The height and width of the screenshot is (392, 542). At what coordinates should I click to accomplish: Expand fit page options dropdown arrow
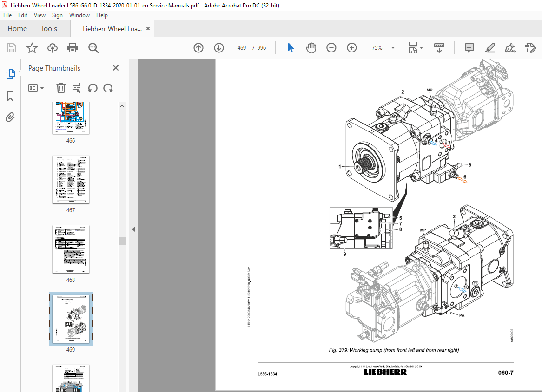point(421,48)
